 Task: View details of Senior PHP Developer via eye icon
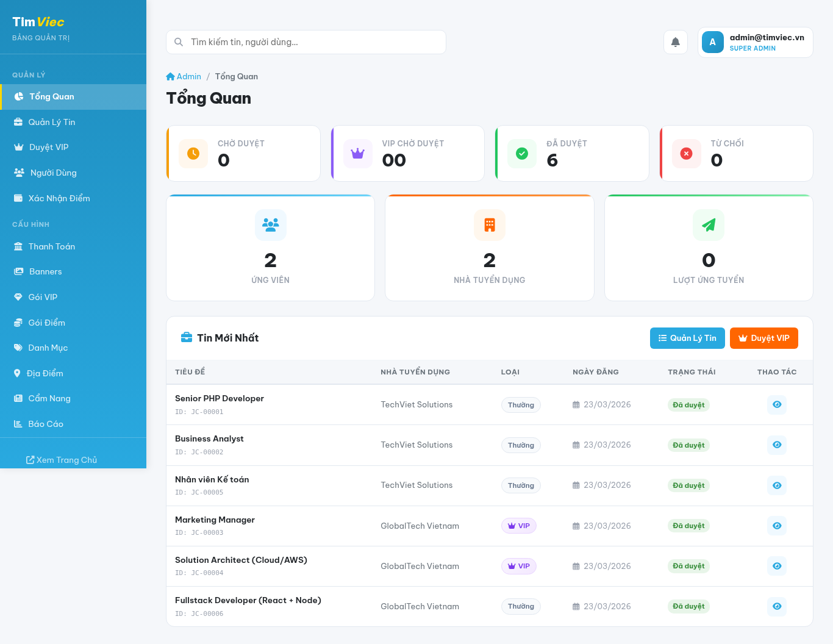pyautogui.click(x=776, y=405)
